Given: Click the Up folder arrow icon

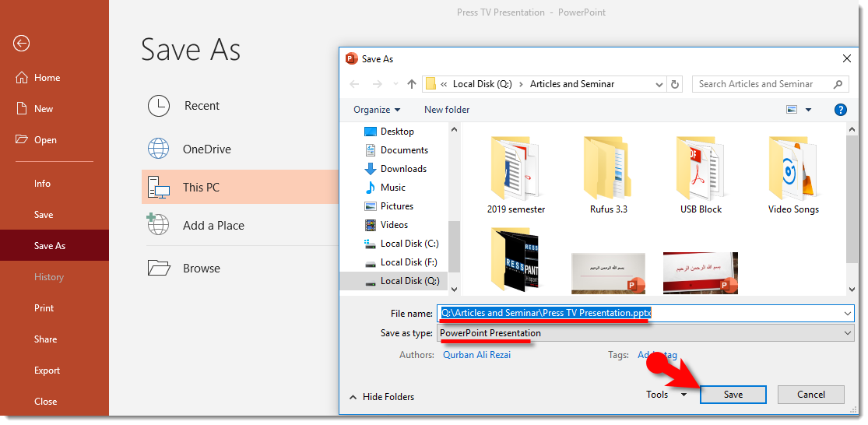Looking at the screenshot, I should click(412, 84).
